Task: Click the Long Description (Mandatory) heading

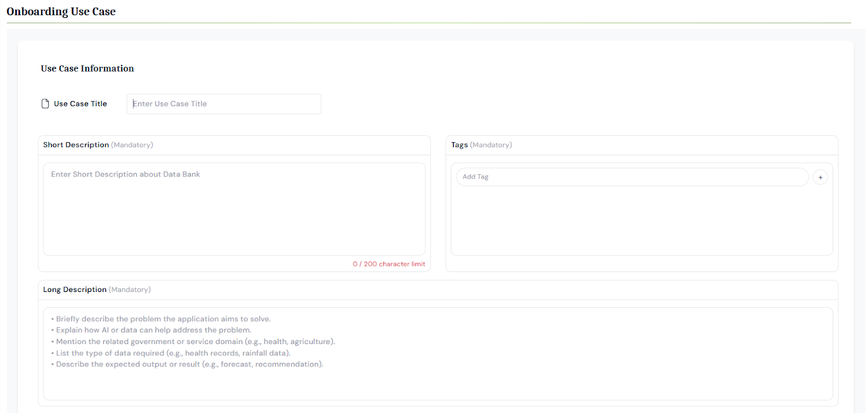Action: point(97,290)
